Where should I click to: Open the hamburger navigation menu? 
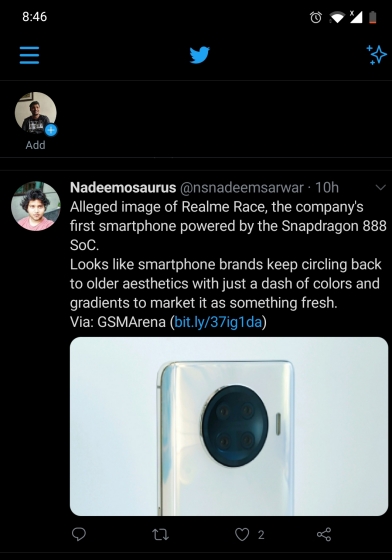point(29,55)
